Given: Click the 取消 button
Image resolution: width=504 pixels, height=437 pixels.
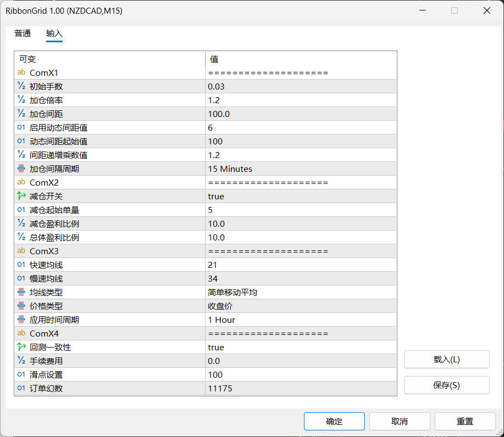Looking at the screenshot, I should click(400, 421).
